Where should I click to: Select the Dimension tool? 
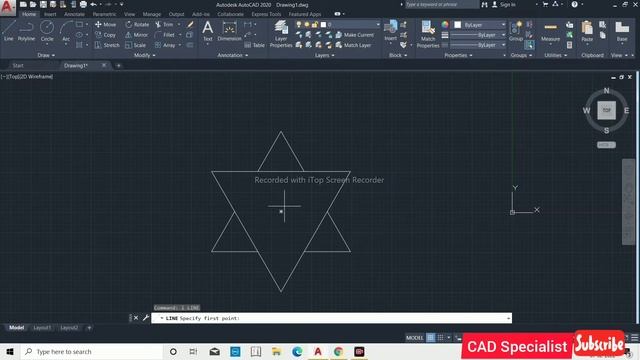tap(229, 31)
